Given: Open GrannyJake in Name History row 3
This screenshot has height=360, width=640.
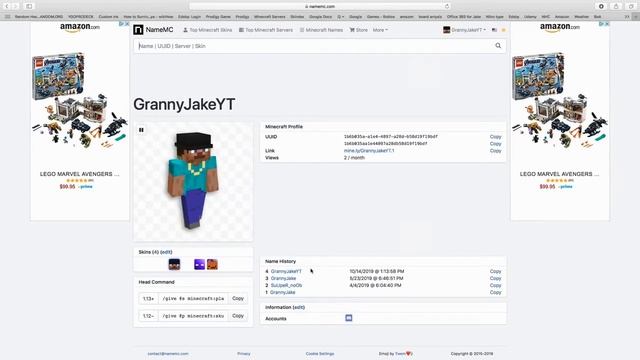Looking at the screenshot, I should click(283, 278).
